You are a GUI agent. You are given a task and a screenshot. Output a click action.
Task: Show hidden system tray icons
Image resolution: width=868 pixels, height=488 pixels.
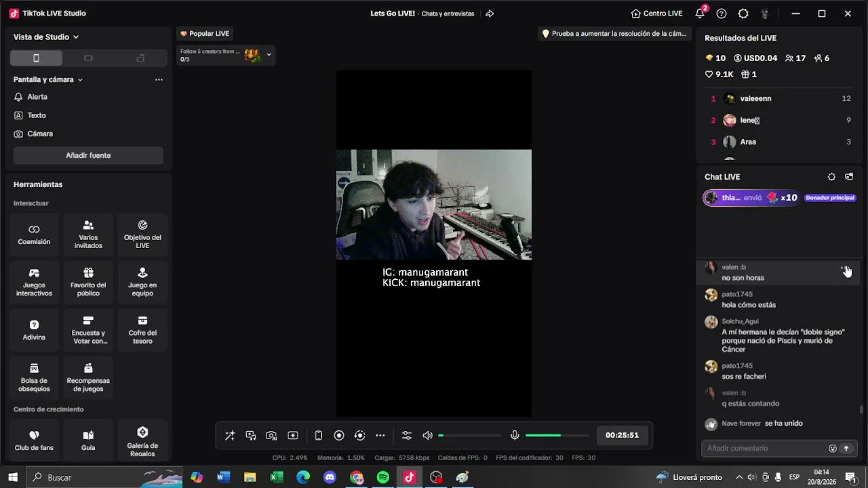point(738,477)
